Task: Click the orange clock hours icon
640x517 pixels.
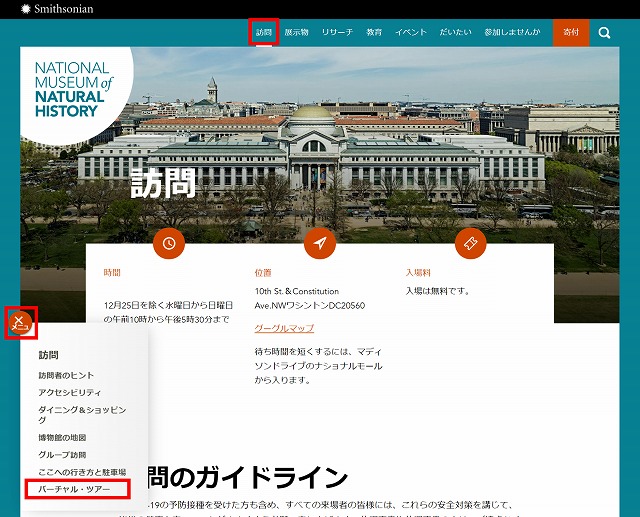Action: click(169, 243)
